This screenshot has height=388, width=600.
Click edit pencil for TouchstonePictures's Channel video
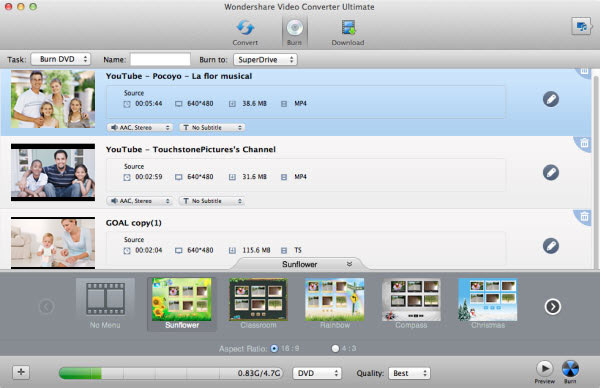pos(551,173)
